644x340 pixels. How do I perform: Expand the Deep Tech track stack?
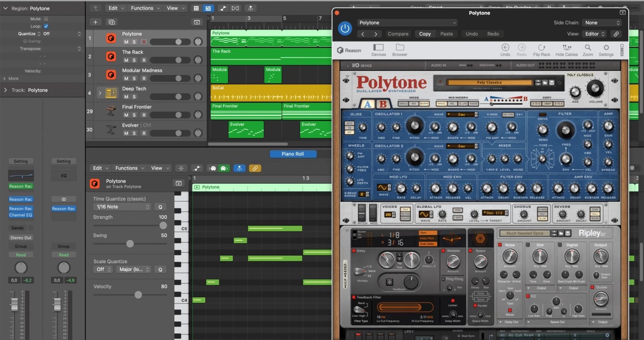[100, 93]
